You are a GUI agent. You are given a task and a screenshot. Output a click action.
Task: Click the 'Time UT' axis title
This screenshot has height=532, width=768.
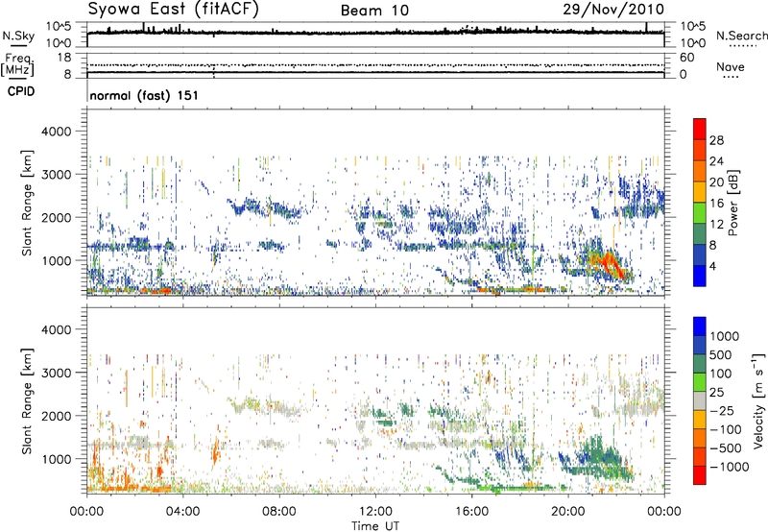(x=375, y=526)
